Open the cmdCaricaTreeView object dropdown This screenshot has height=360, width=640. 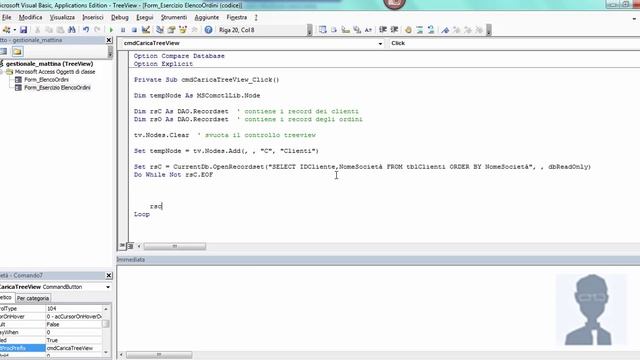pyautogui.click(x=380, y=43)
